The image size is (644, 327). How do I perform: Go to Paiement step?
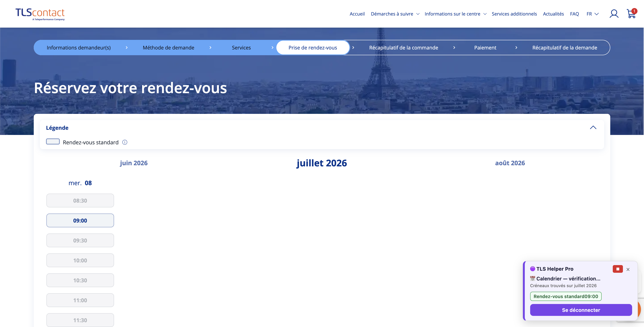pyautogui.click(x=485, y=48)
